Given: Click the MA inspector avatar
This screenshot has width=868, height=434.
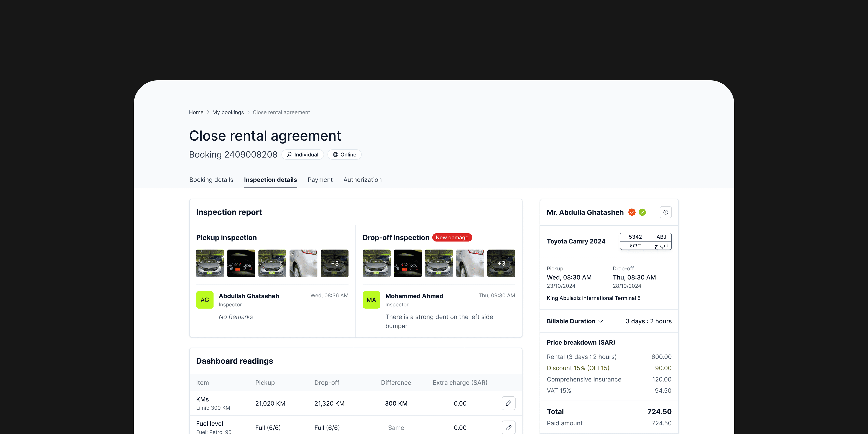Looking at the screenshot, I should tap(371, 300).
